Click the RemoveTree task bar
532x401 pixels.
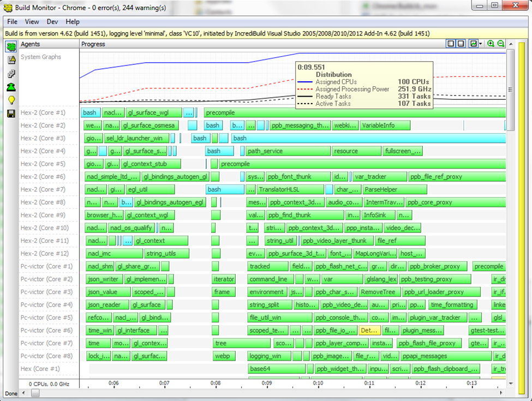pyautogui.click(x=379, y=292)
